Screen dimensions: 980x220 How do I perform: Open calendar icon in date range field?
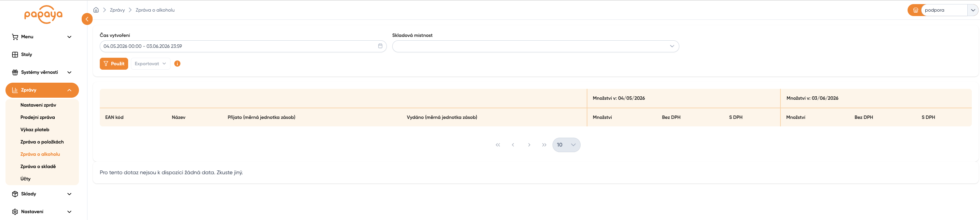380,46
